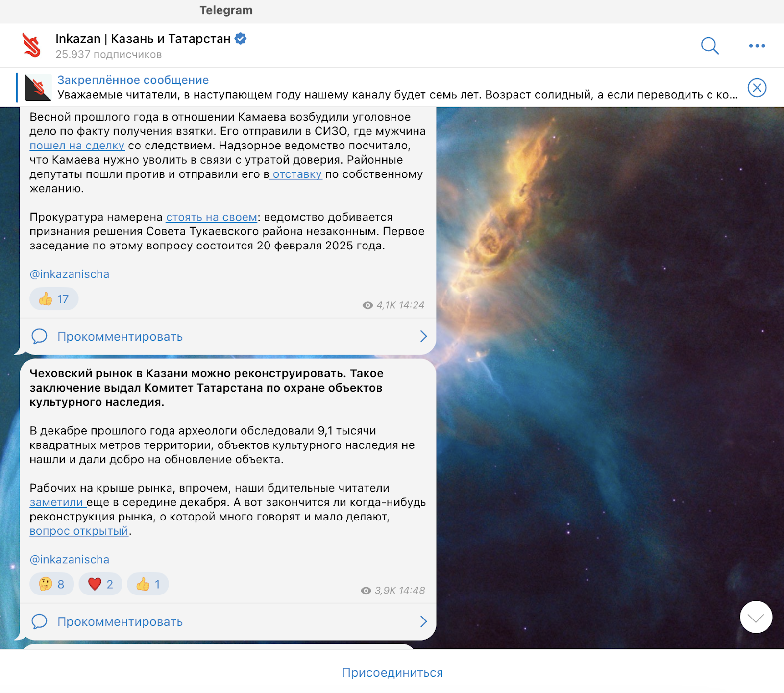The width and height of the screenshot is (784, 693).
Task: Click the comment bubble icon under the Kamaev post
Action: pos(39,336)
